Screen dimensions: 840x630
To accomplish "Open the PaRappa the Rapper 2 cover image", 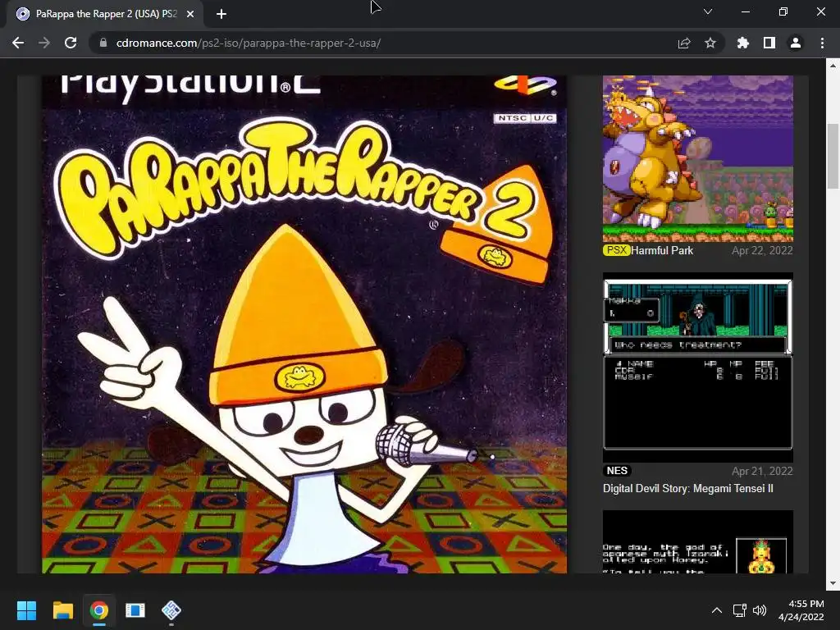I will coord(304,324).
